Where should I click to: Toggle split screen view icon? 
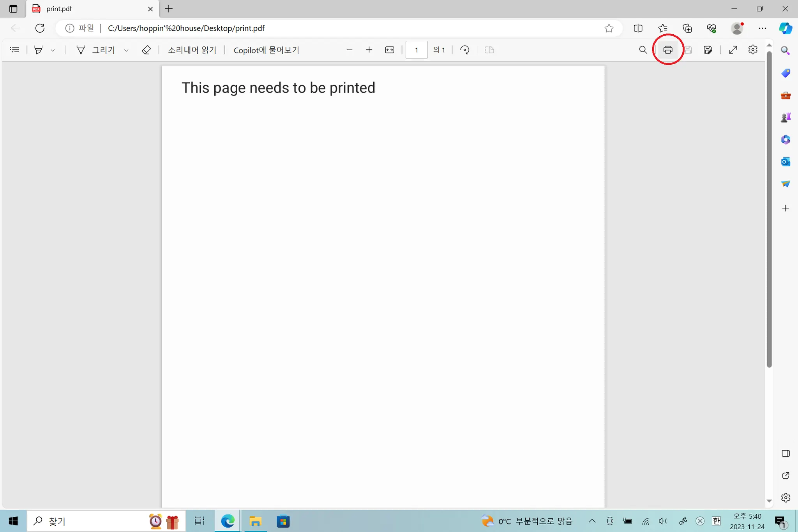coord(638,28)
